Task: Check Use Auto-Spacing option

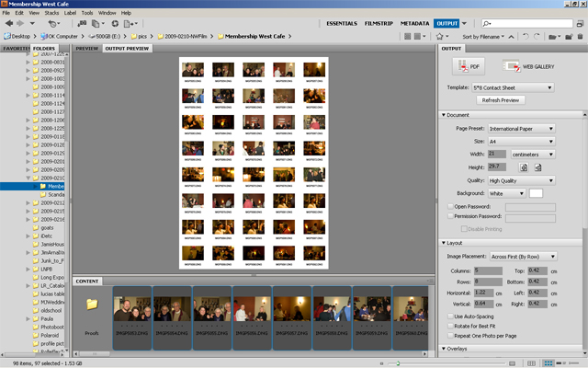Action: tap(450, 316)
